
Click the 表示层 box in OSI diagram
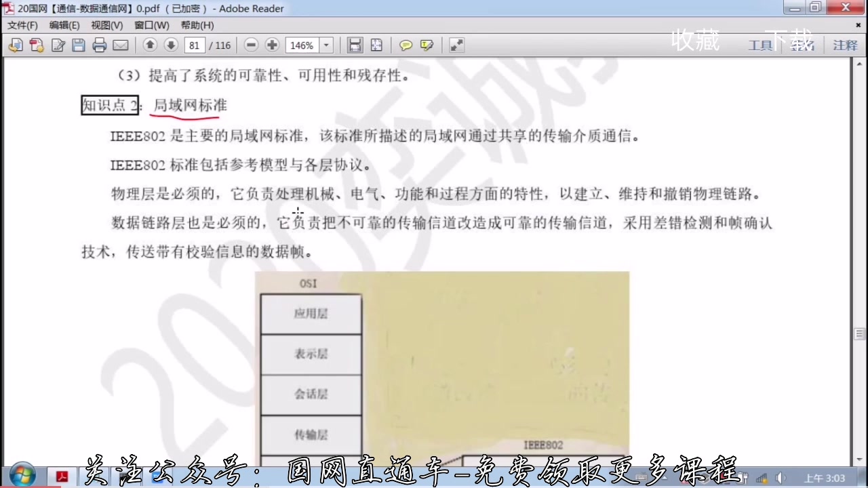click(x=311, y=354)
